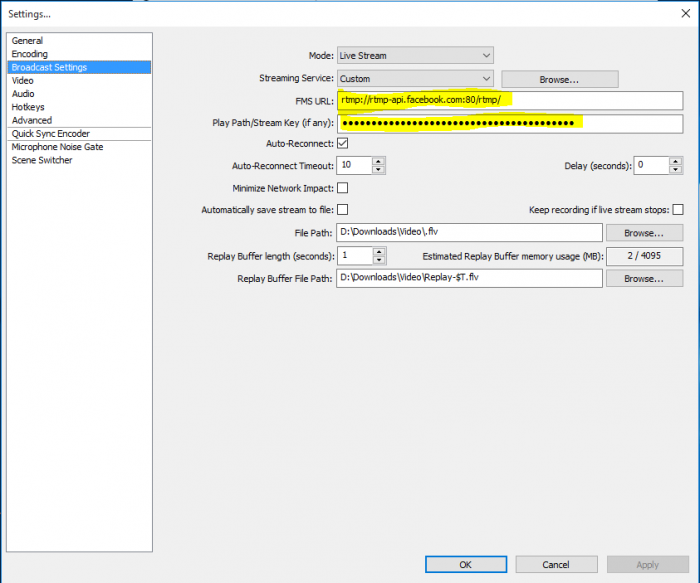Decrease the Delay seconds with down arrow
Viewport: 700px width, 583px height.
click(x=675, y=169)
